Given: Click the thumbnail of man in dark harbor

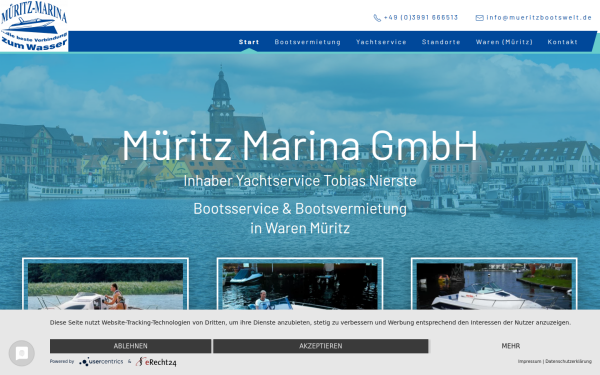Looking at the screenshot, I should click(x=300, y=286).
